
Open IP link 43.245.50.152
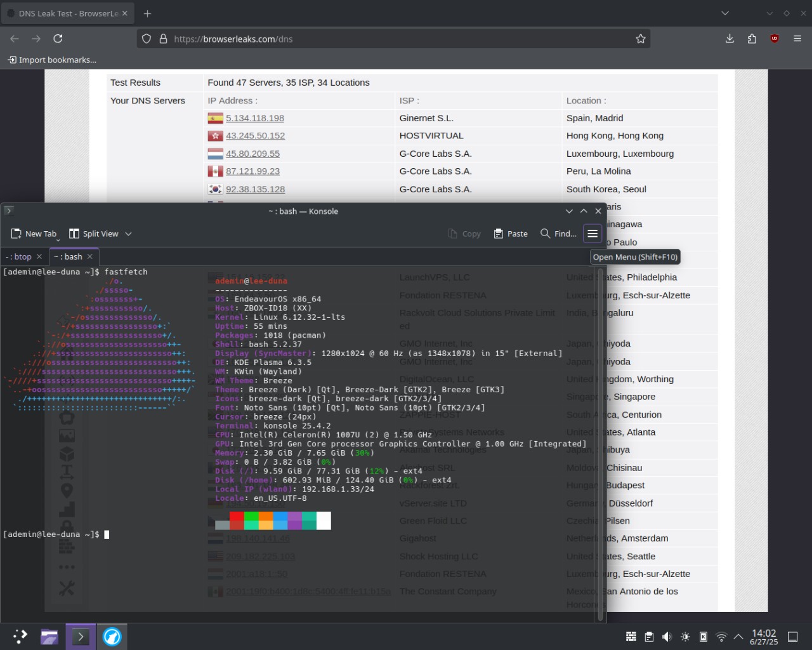coord(255,136)
